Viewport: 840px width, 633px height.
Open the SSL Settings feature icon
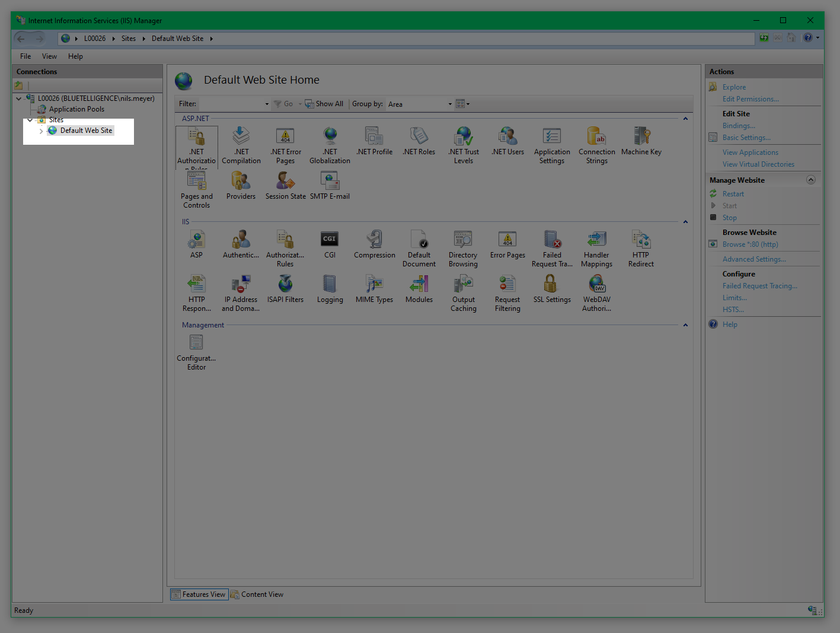[x=551, y=284]
